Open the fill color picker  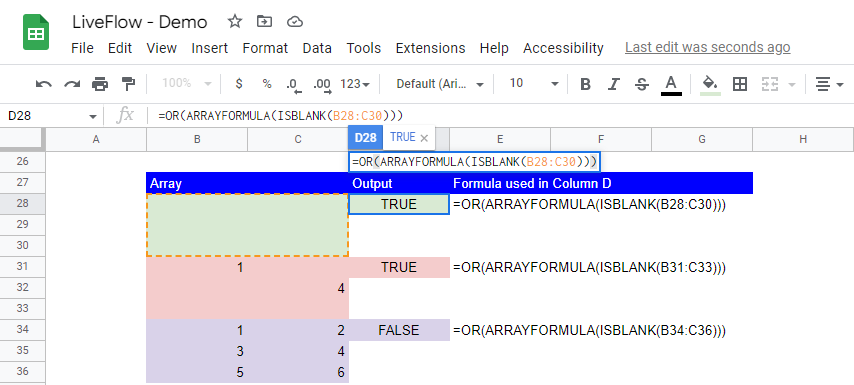coord(710,84)
